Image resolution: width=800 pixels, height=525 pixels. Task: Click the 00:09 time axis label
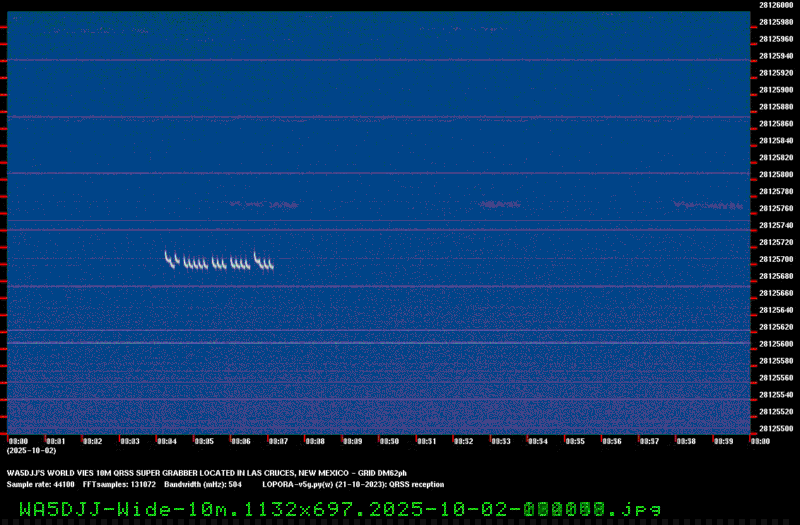353,441
